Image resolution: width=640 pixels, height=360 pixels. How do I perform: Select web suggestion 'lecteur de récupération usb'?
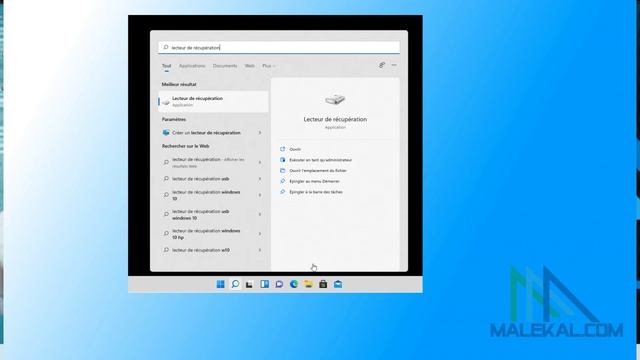[x=201, y=179]
